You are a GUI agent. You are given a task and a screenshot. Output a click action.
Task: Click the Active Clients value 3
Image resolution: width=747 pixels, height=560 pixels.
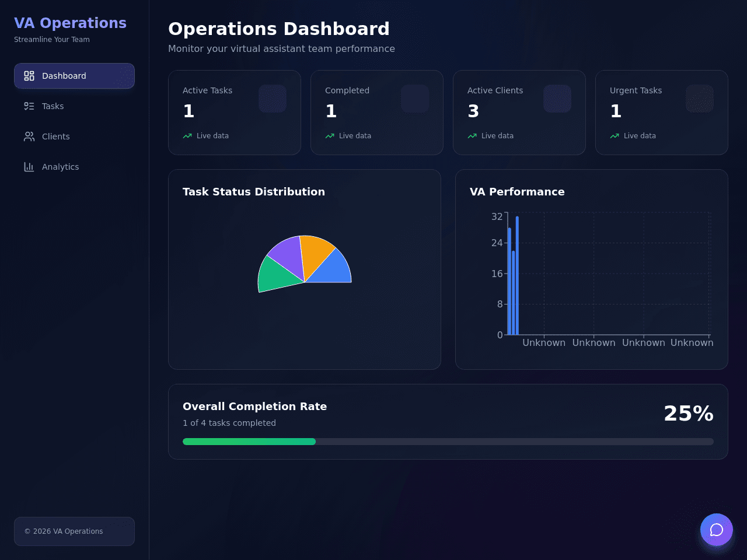473,111
